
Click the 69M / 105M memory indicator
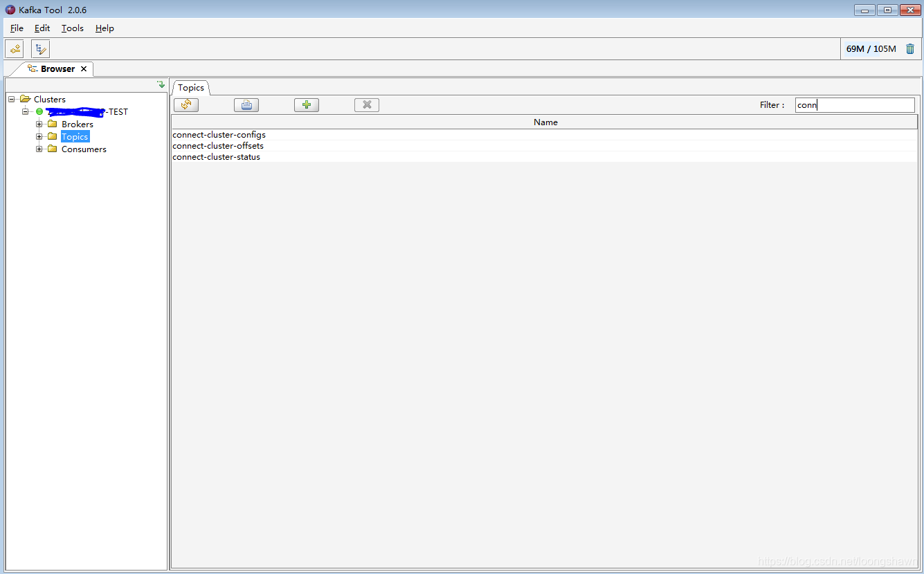[x=871, y=49]
